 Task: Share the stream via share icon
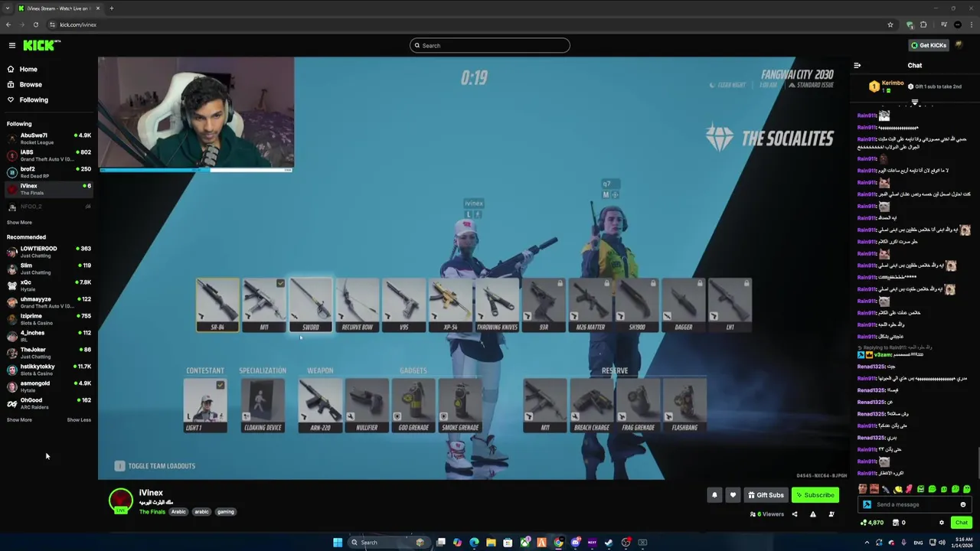(794, 514)
